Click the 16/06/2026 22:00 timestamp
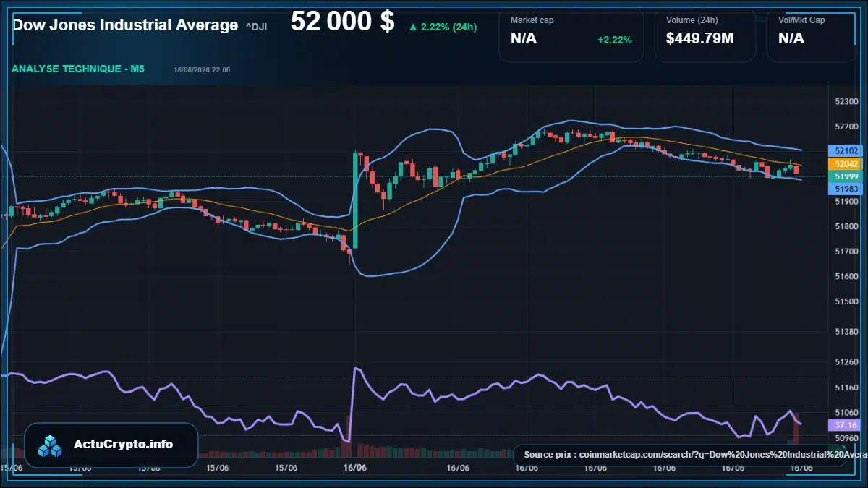Viewport: 868px width, 488px height. [x=202, y=70]
